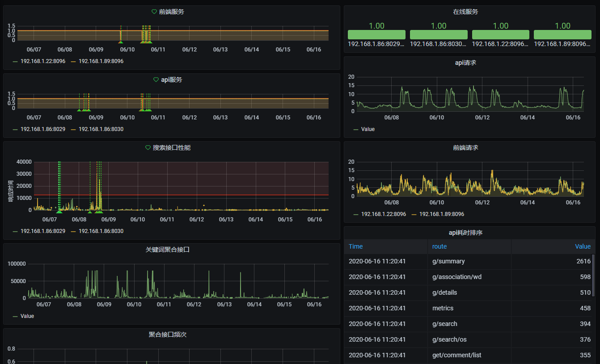Open the api请求 panel title menu

point(465,63)
